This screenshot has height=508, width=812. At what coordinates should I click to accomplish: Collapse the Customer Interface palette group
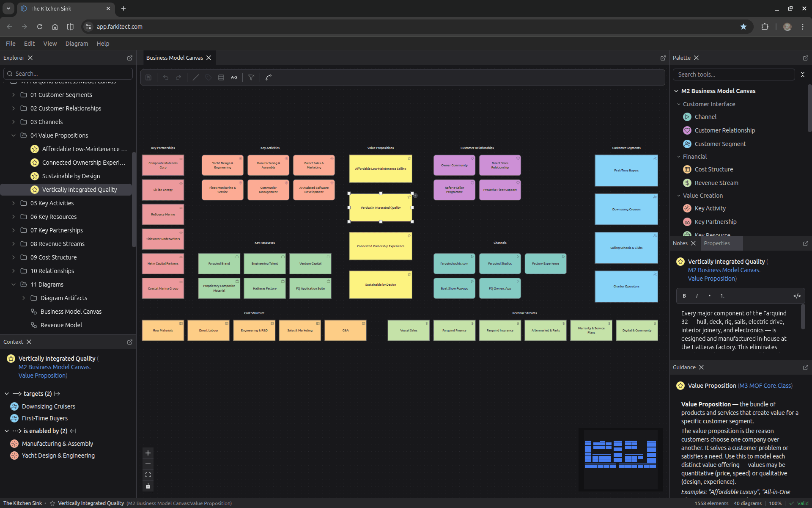click(x=679, y=104)
